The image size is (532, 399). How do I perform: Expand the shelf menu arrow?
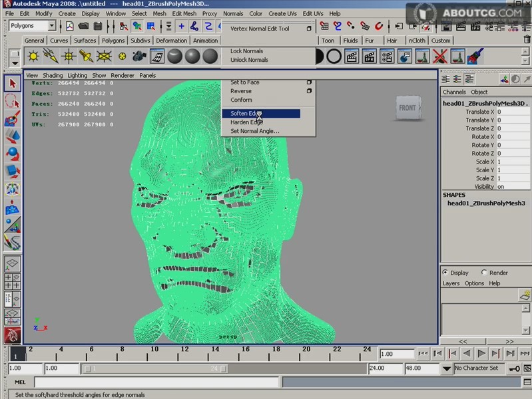point(15,63)
